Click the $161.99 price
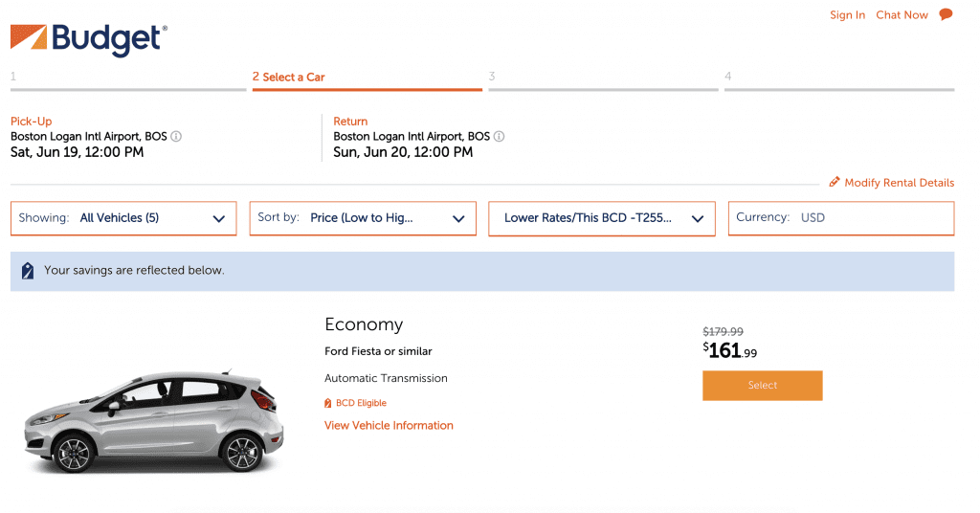The height and width of the screenshot is (513, 980). point(730,350)
